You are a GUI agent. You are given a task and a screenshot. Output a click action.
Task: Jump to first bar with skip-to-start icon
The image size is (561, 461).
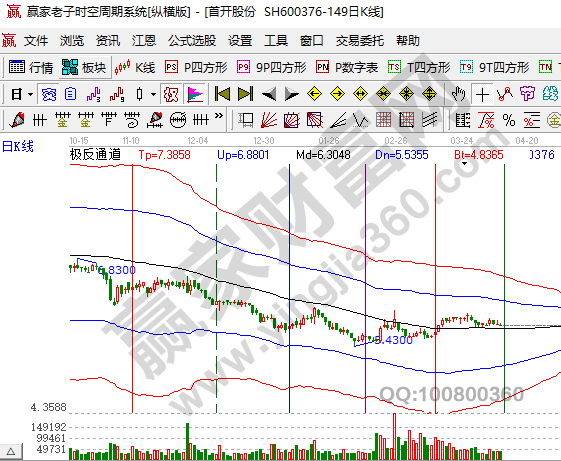(x=222, y=94)
